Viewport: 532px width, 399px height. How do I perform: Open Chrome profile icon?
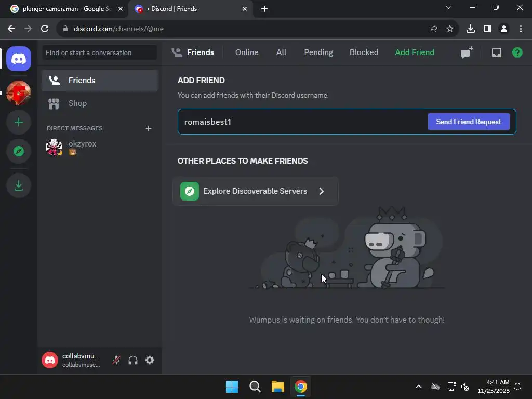click(504, 29)
